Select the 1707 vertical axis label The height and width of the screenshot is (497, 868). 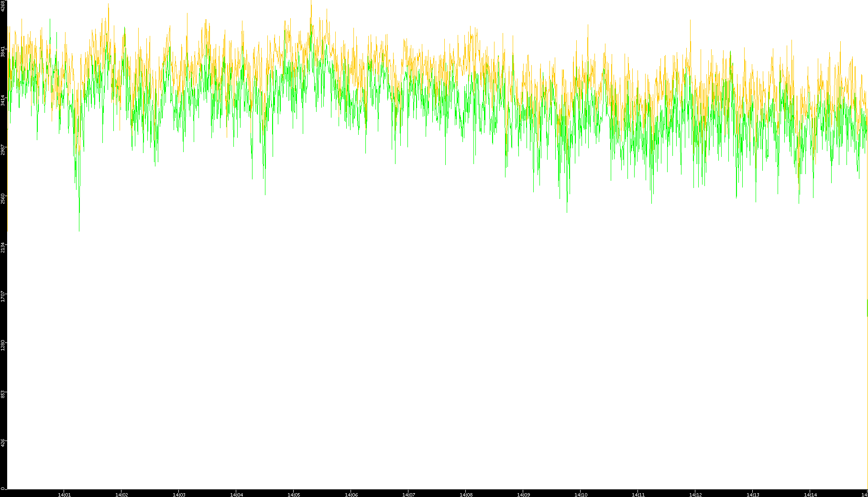tap(3, 296)
